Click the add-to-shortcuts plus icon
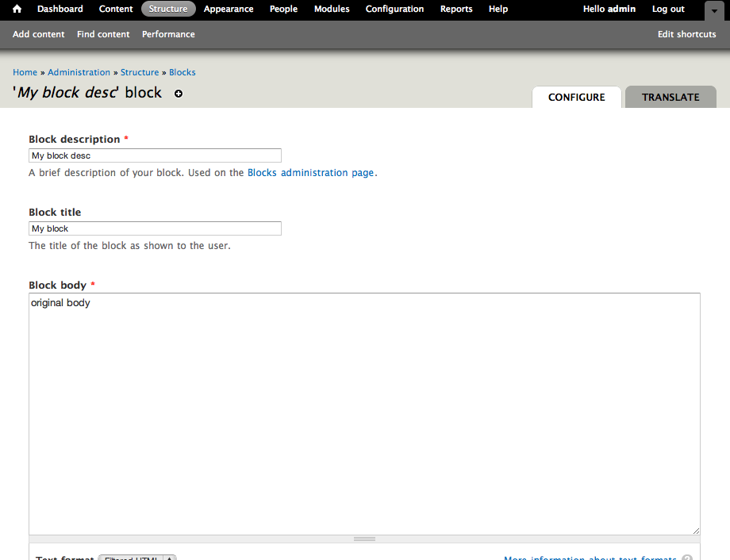The image size is (730, 560). point(179,94)
